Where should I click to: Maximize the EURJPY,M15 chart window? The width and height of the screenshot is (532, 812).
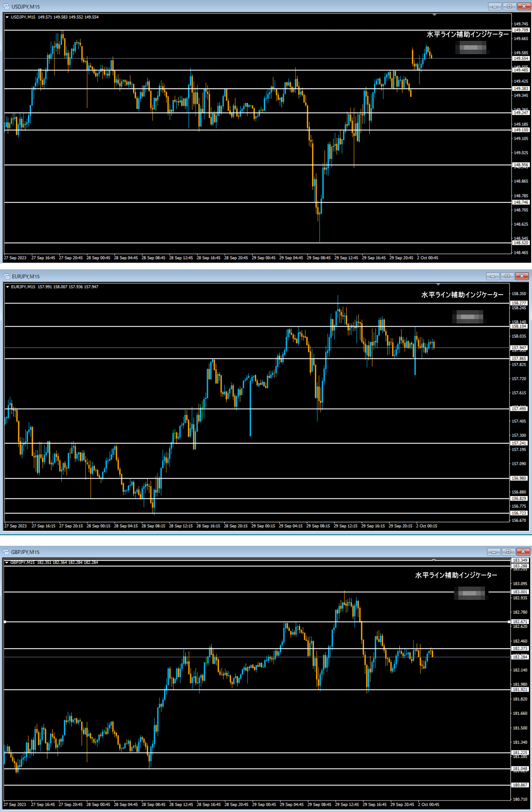pyautogui.click(x=507, y=276)
